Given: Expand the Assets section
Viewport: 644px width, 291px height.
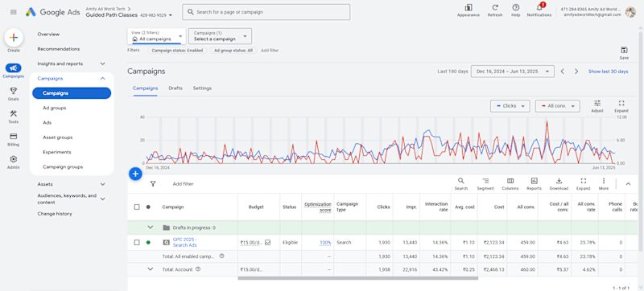Looking at the screenshot, I should pyautogui.click(x=103, y=184).
